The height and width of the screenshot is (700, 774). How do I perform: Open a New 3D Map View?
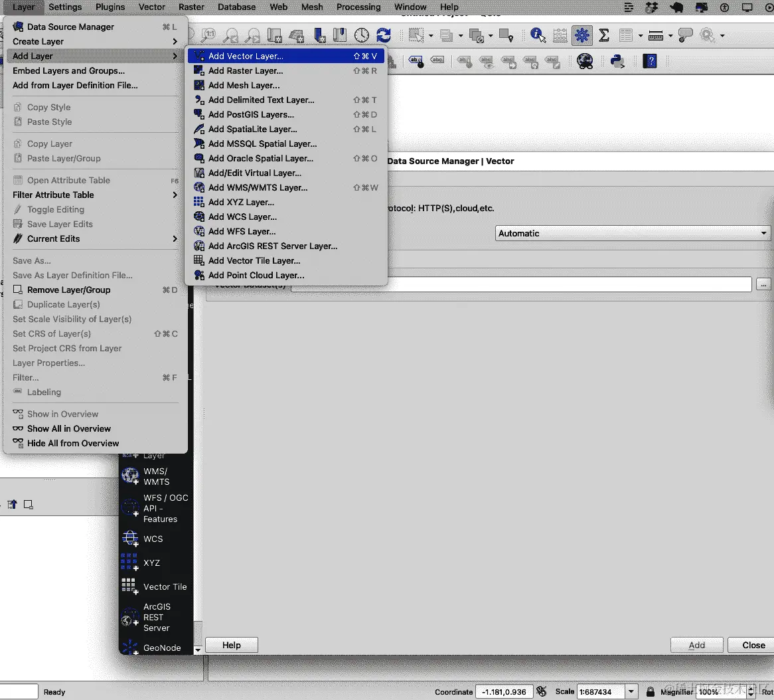coord(296,35)
